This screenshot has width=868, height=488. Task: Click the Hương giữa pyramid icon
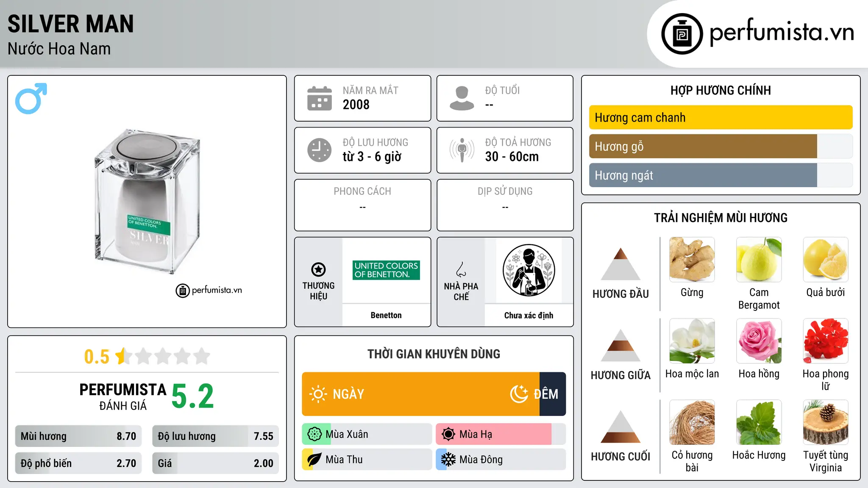tap(620, 345)
